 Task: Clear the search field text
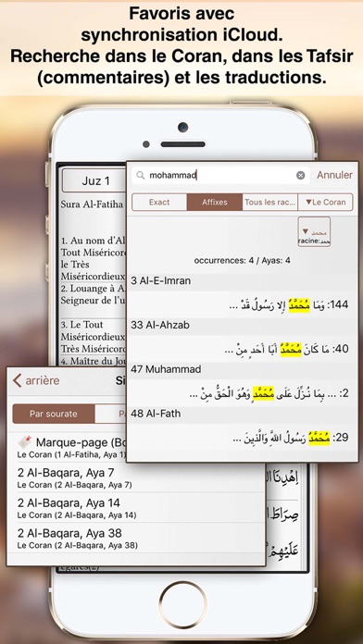(x=301, y=176)
